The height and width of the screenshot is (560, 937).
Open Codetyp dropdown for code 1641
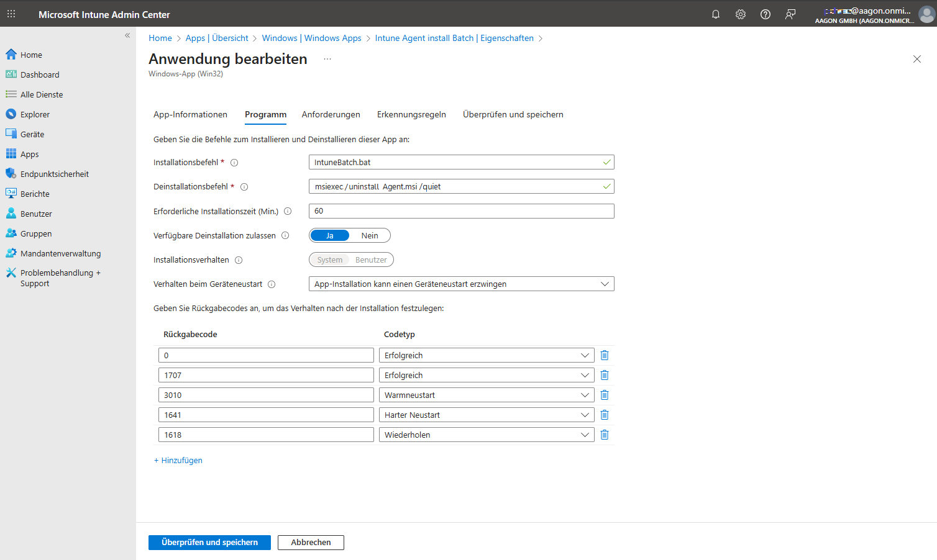(486, 415)
